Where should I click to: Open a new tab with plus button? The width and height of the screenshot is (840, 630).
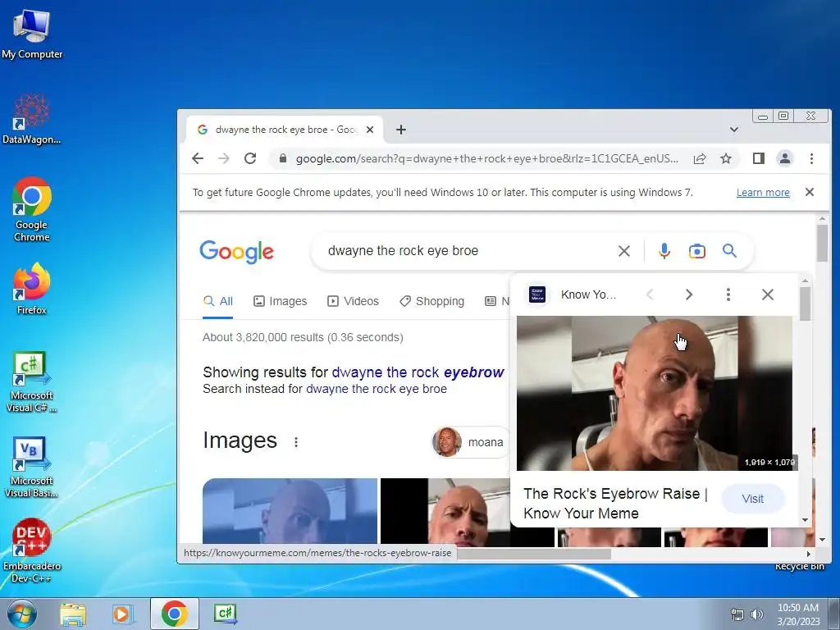[400, 130]
